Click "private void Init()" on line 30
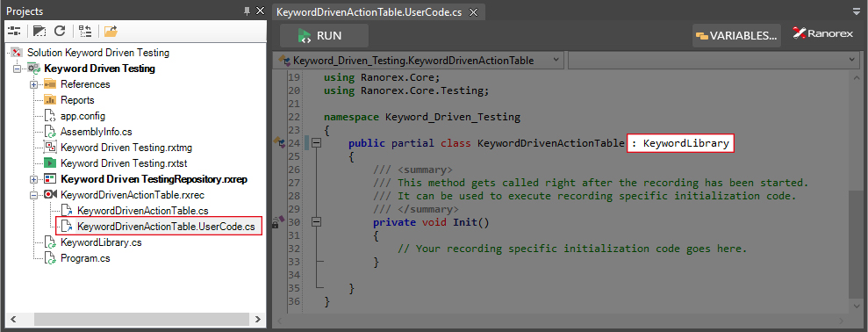The height and width of the screenshot is (332, 868). [x=431, y=222]
